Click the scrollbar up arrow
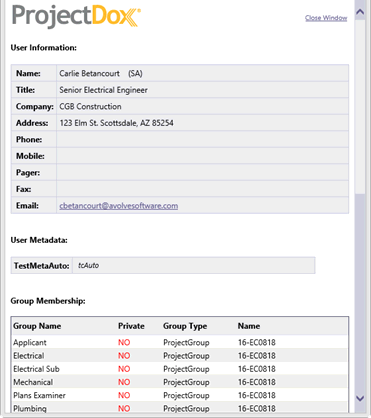 click(360, 12)
